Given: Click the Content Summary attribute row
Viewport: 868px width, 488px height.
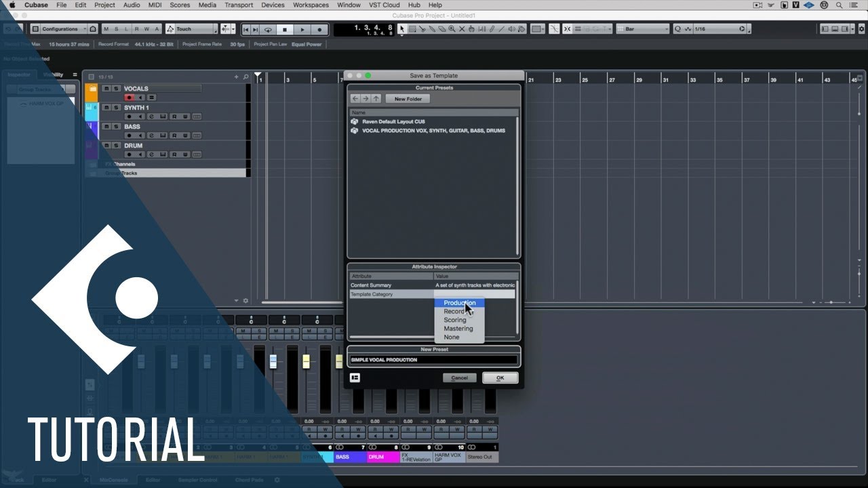Looking at the screenshot, I should [x=433, y=285].
